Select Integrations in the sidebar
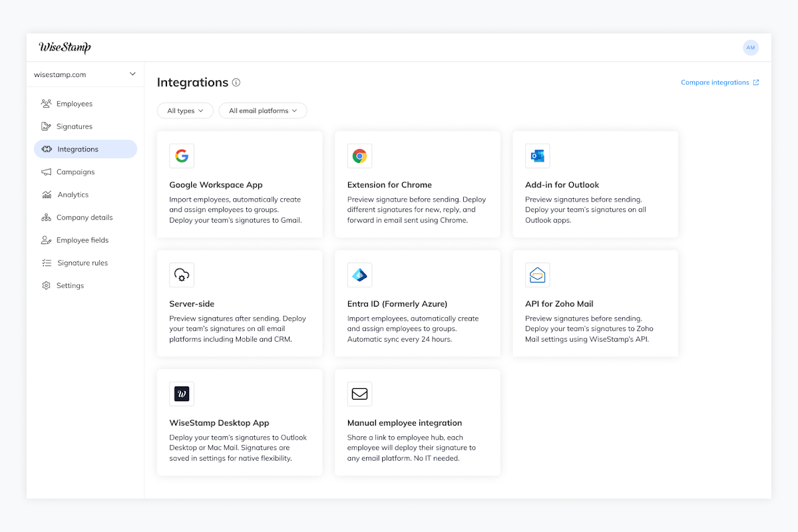Viewport: 798px width, 532px height. pyautogui.click(x=85, y=149)
